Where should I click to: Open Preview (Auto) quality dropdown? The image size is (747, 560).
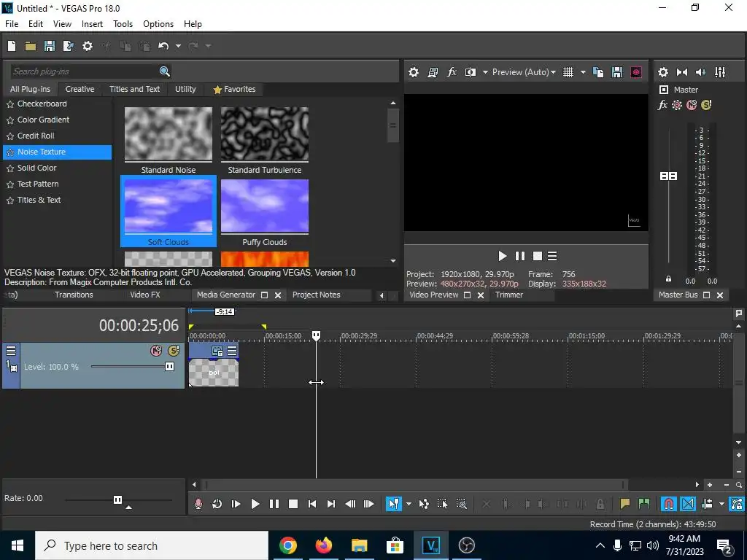(524, 72)
